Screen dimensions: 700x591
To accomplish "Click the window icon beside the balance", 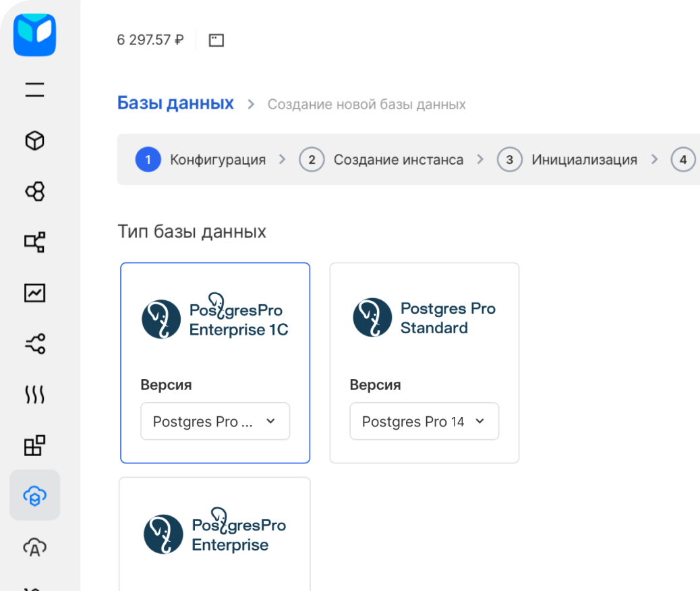I will pos(216,40).
